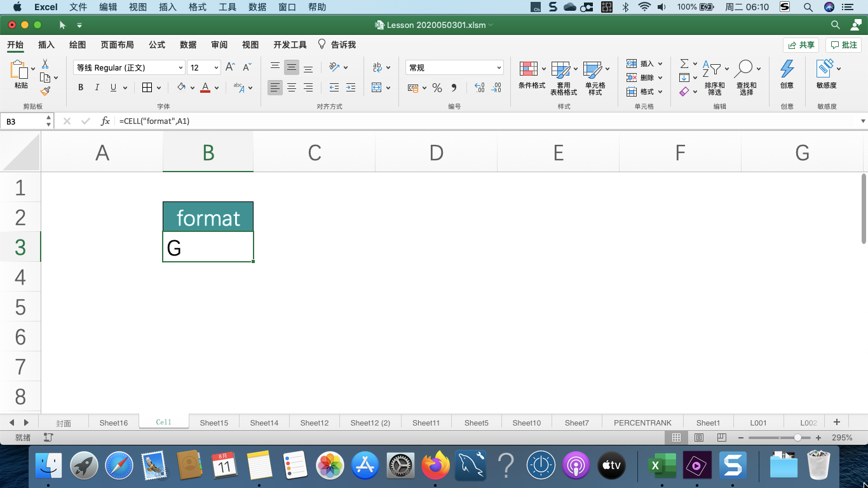This screenshot has height=488, width=868.
Task: Center text horizontally
Action: 292,88
